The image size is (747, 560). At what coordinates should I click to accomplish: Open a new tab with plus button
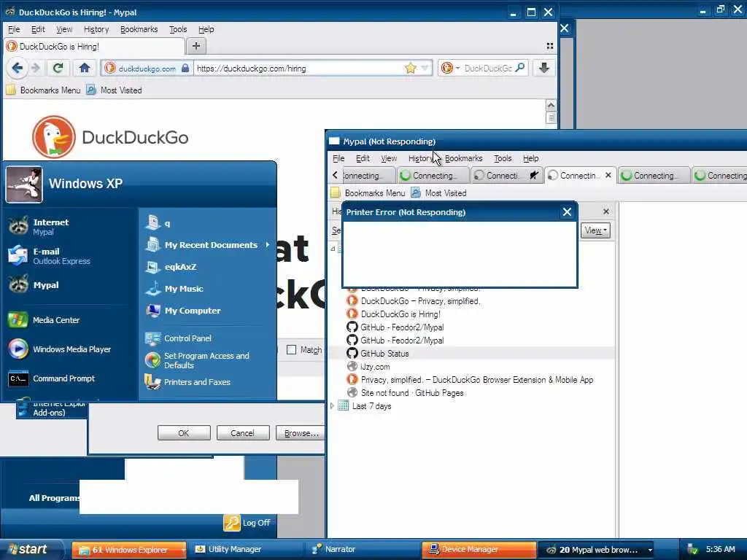(x=196, y=46)
